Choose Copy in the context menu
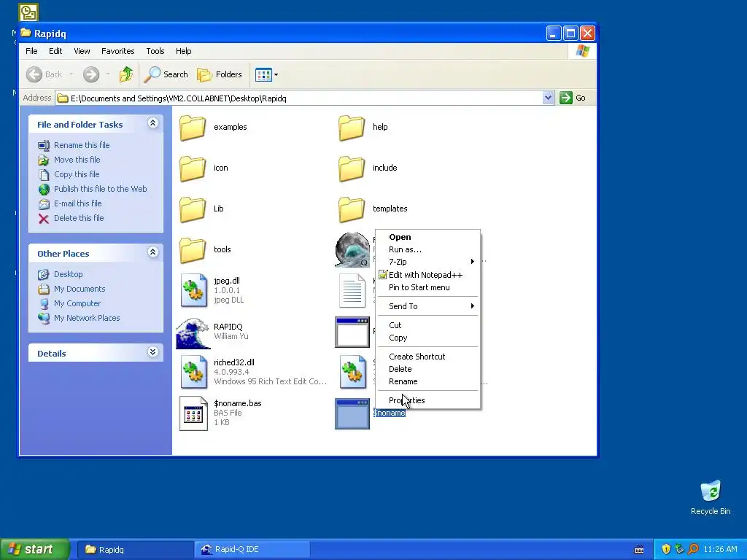Viewport: 747px width, 560px height. point(427,338)
